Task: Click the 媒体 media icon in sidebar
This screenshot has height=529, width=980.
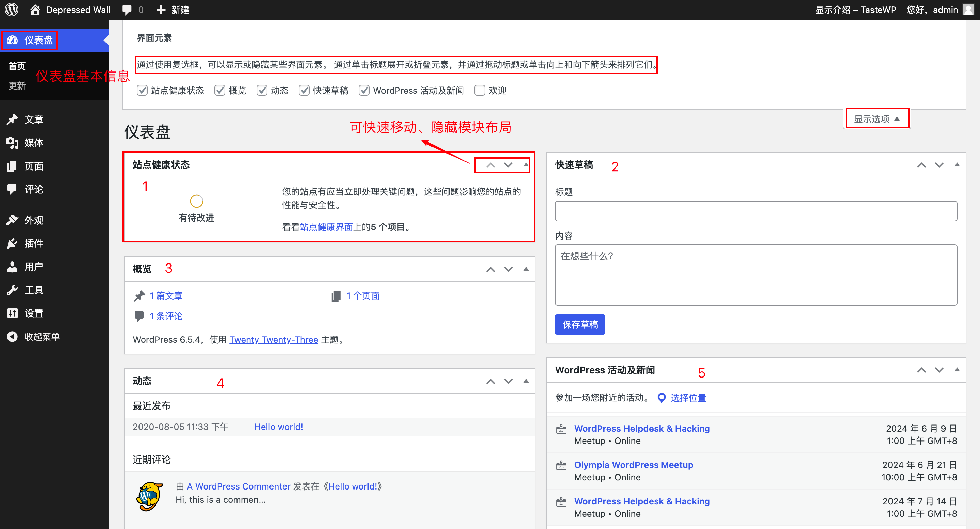Action: pyautogui.click(x=13, y=143)
